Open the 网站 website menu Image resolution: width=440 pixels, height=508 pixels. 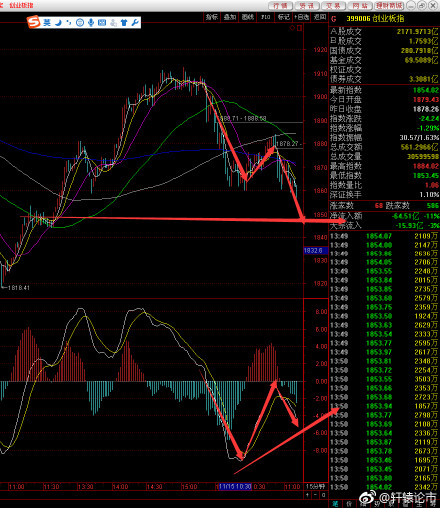(360, 6)
